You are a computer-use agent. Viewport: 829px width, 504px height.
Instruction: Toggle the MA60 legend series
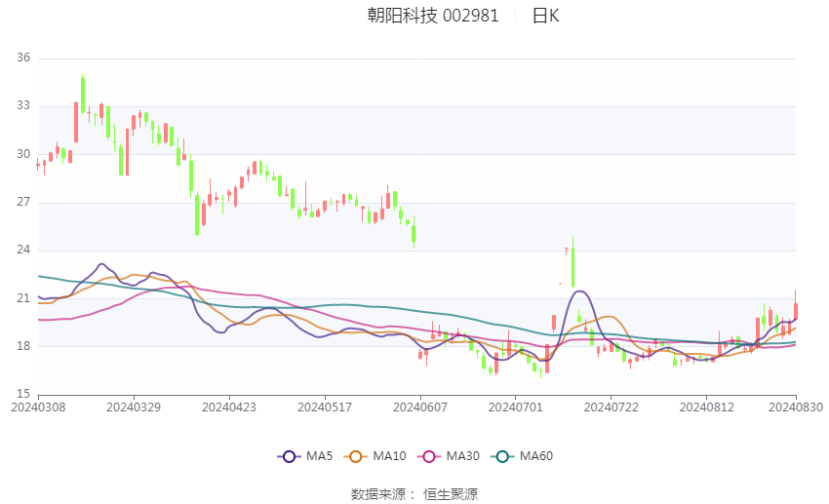click(x=522, y=456)
